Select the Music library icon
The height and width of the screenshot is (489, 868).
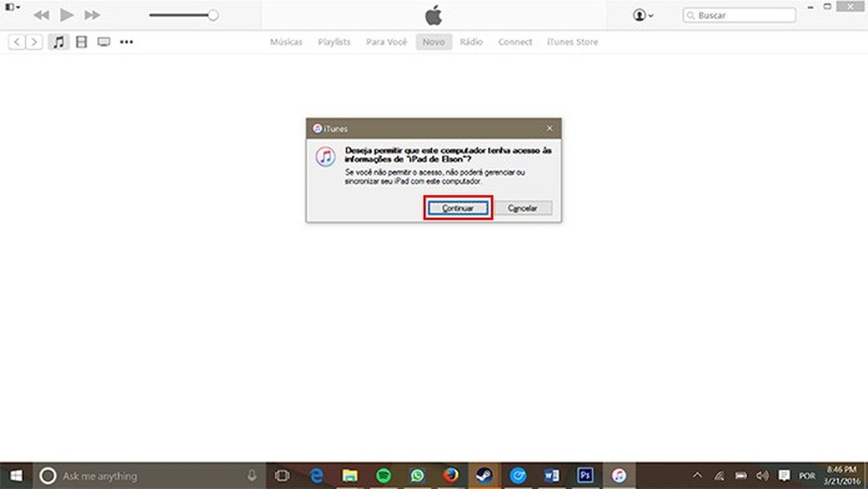59,41
